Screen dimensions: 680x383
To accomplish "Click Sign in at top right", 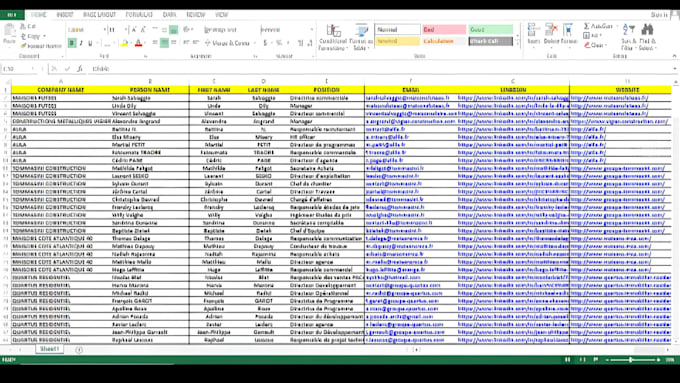I will click(659, 15).
